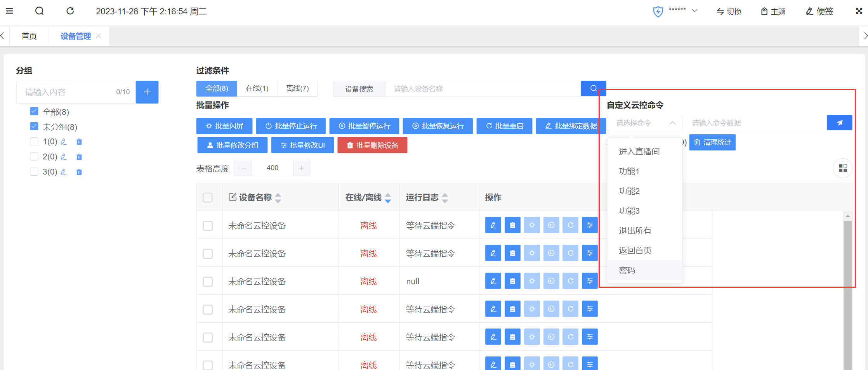
Task: Delete group 2(0) with trash icon
Action: [x=79, y=157]
